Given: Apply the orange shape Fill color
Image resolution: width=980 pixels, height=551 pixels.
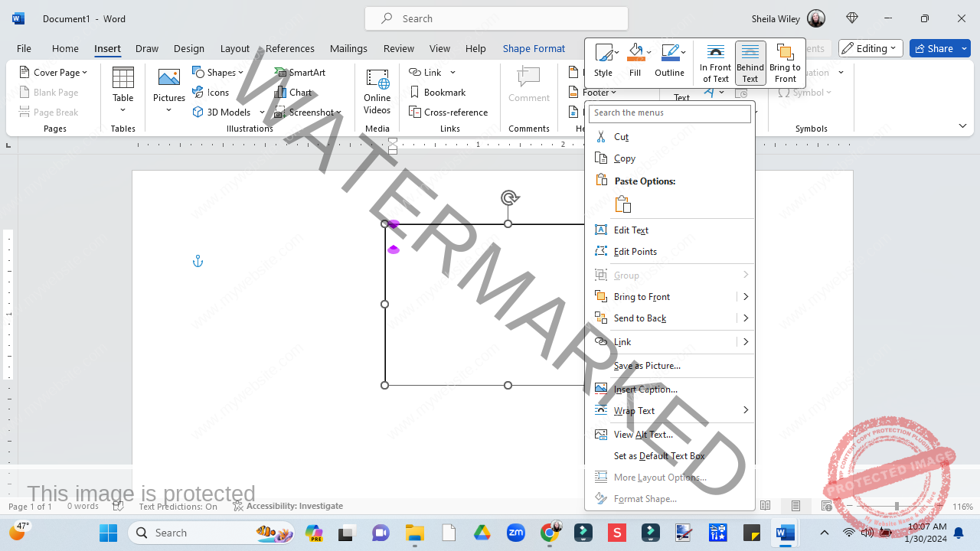Looking at the screenshot, I should (x=635, y=53).
